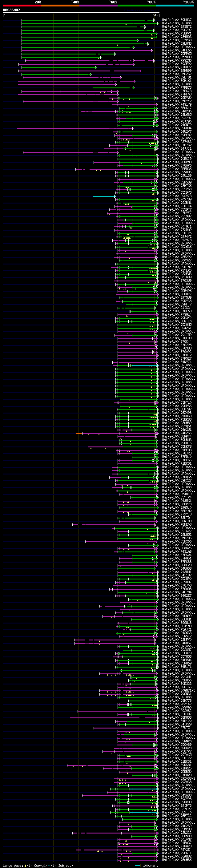Viewport: 197px width, 868px height.
Task: Select hit label UniRef100_B2KTD4
Action: click(x=177, y=518)
